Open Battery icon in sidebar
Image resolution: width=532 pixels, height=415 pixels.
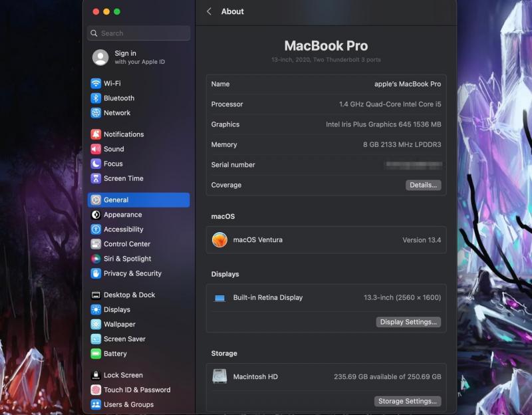click(96, 354)
